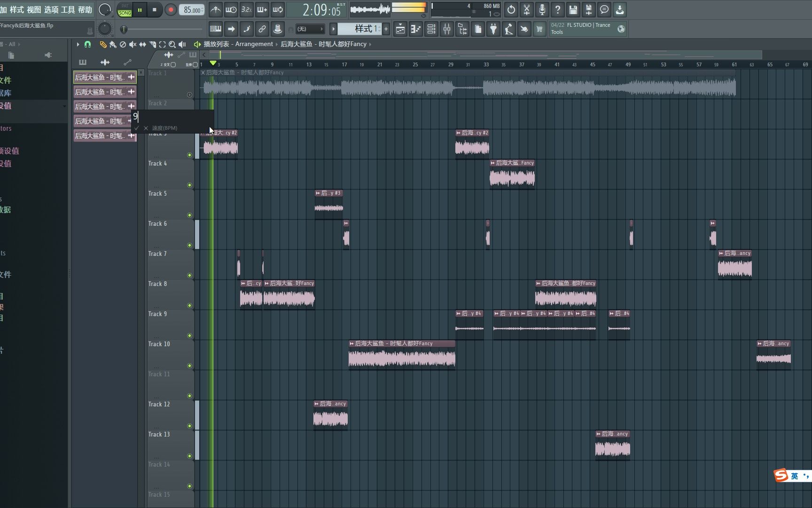812x508 pixels.
Task: Open the channel rack button
Action: [x=431, y=29]
